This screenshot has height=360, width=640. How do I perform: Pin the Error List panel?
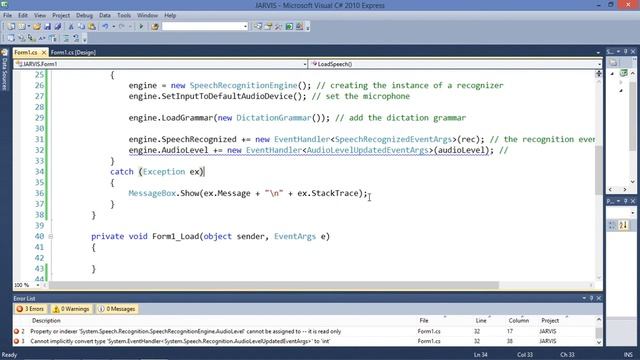coord(591,298)
